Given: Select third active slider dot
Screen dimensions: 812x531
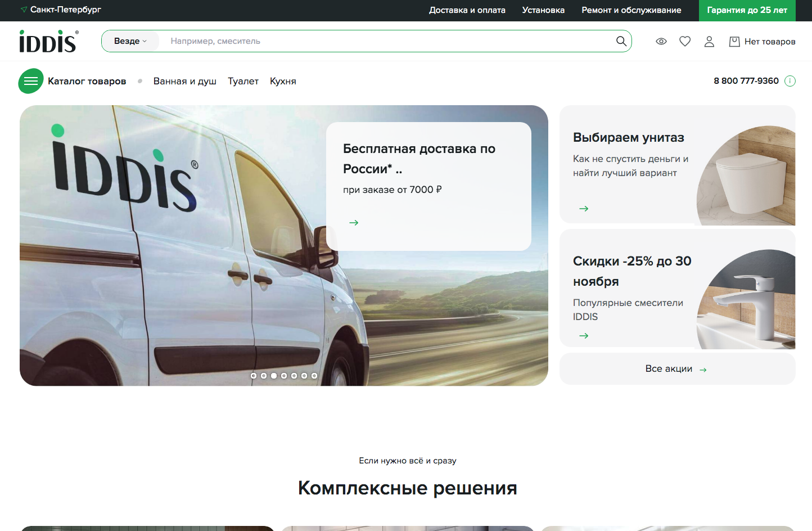Looking at the screenshot, I should tap(274, 376).
